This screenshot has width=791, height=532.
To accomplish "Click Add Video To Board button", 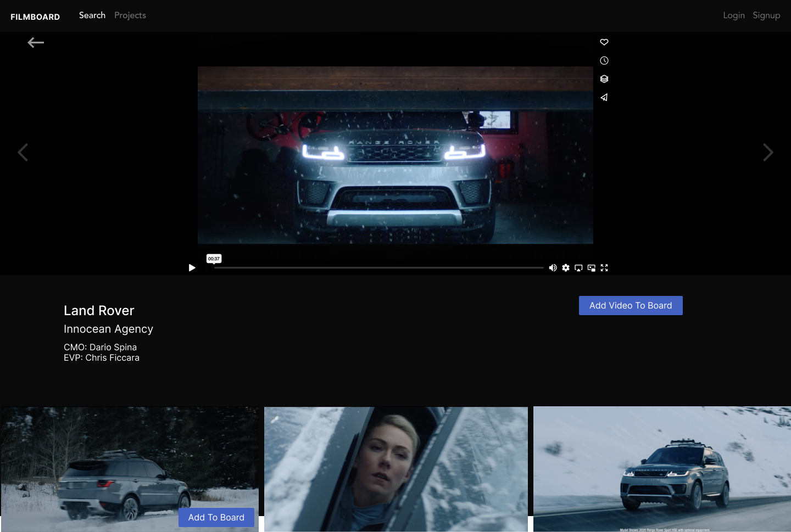I will coord(631,306).
